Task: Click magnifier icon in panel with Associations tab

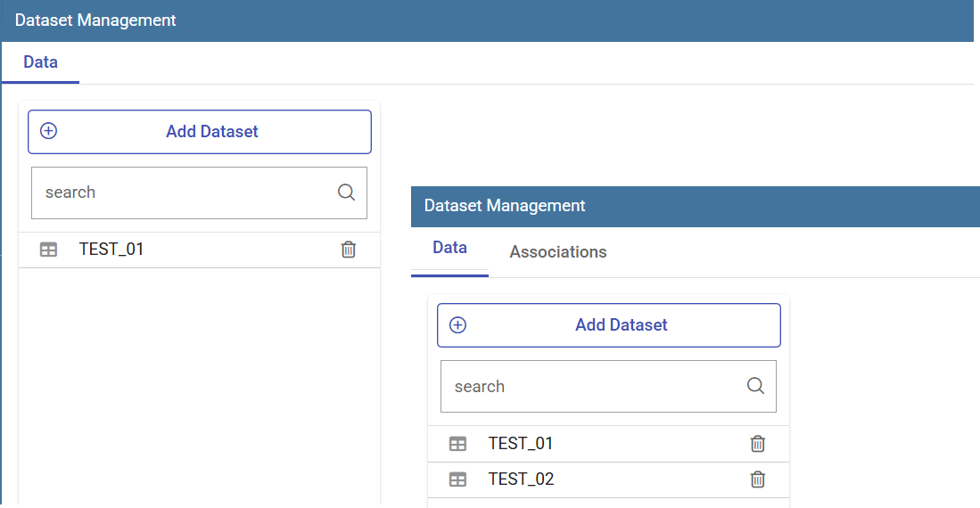Action: [755, 386]
